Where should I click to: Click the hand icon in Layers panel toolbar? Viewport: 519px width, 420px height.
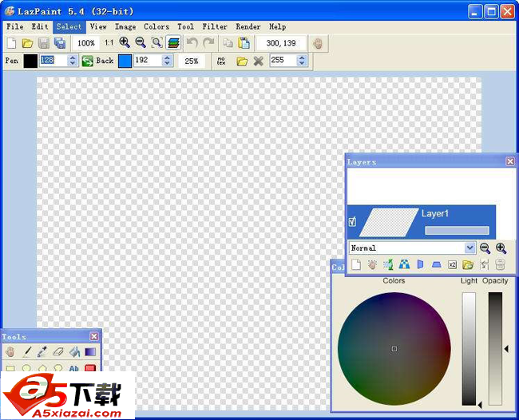tap(372, 265)
